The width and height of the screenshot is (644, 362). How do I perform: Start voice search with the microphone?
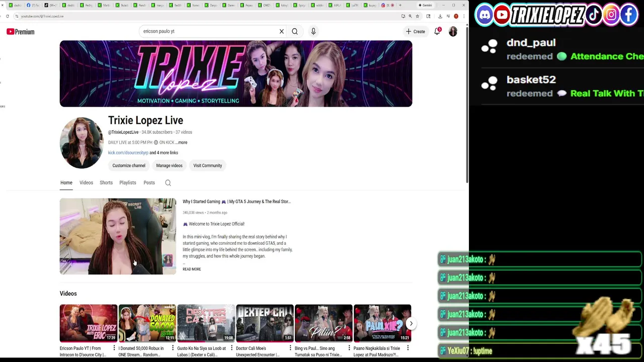pyautogui.click(x=313, y=31)
